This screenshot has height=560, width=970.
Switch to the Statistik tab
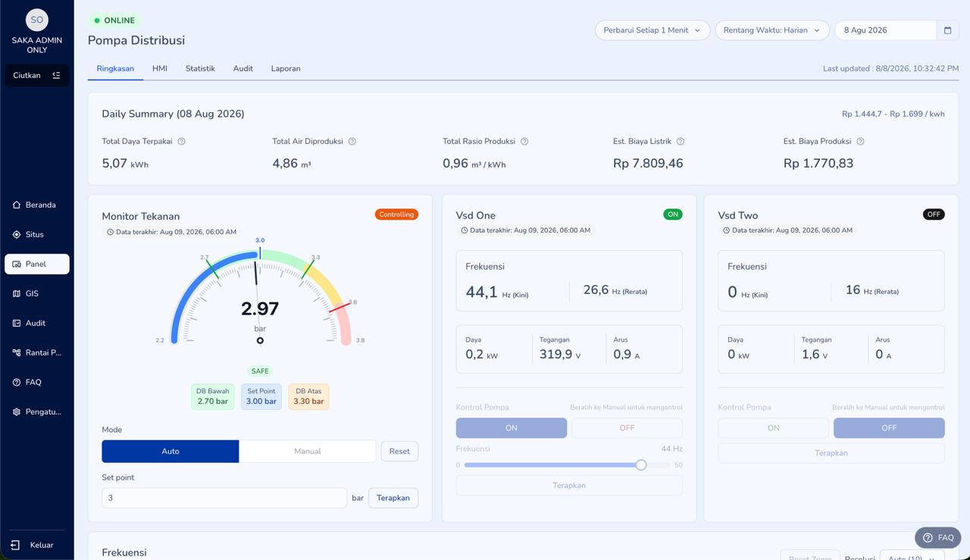click(200, 68)
